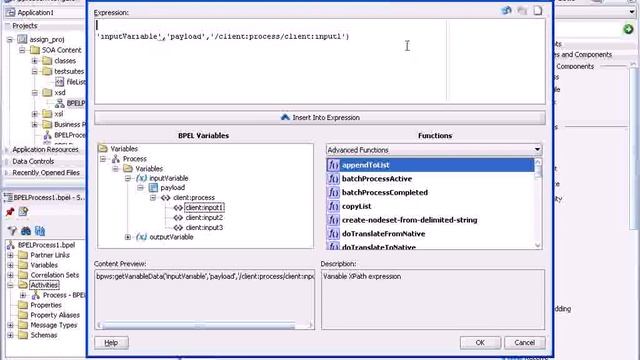Screen dimensions: 640x360
Task: Collapse the payload node
Action: click(x=140, y=188)
